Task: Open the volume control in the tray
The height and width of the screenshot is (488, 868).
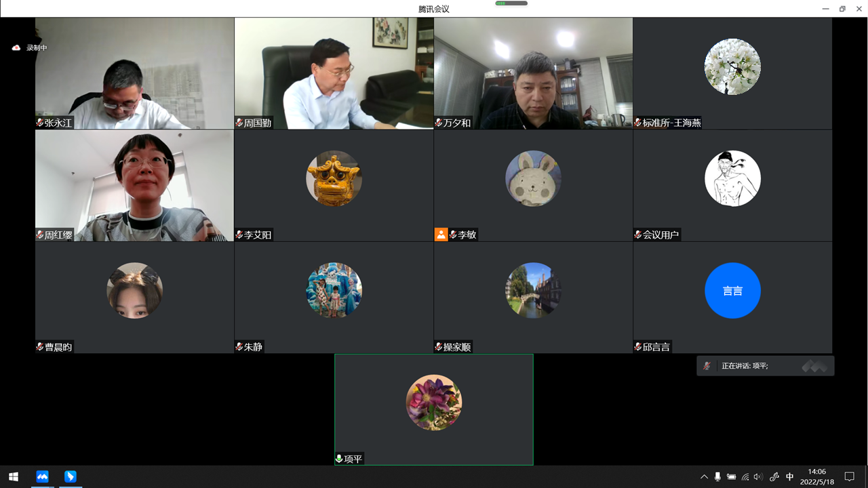Action: [x=758, y=476]
